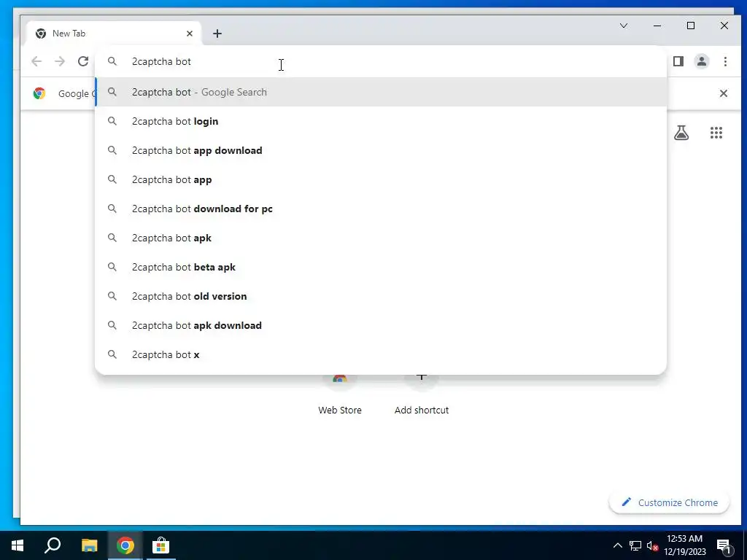Close the New Tab tab
Screen dimensions: 747x560
(190, 34)
